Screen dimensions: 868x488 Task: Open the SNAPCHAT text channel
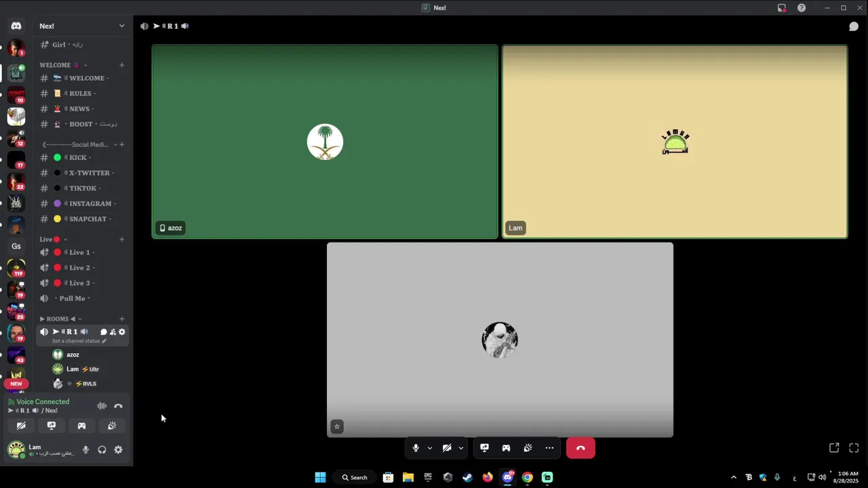82,219
